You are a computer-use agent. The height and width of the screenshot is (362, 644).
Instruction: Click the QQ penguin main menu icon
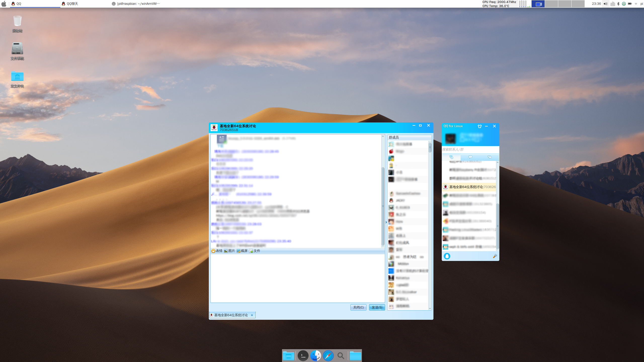tap(447, 256)
